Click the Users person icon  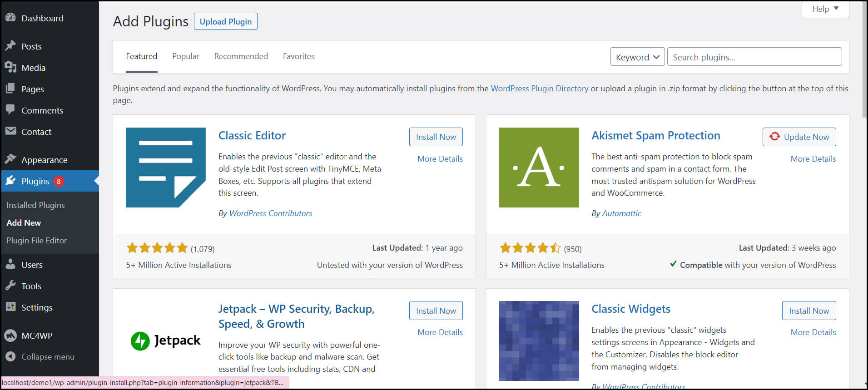coord(10,264)
